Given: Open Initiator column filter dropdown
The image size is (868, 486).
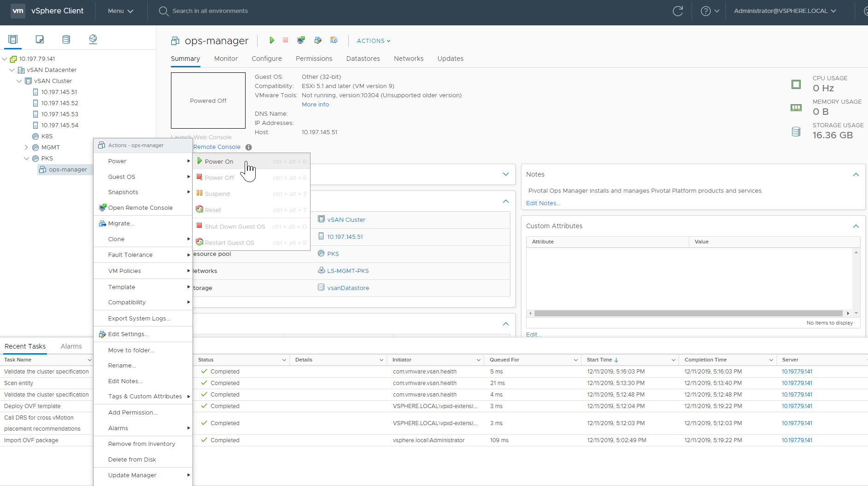Looking at the screenshot, I should tap(479, 360).
